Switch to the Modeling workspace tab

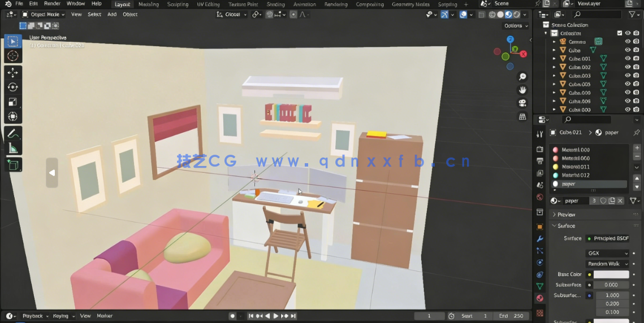tap(149, 4)
